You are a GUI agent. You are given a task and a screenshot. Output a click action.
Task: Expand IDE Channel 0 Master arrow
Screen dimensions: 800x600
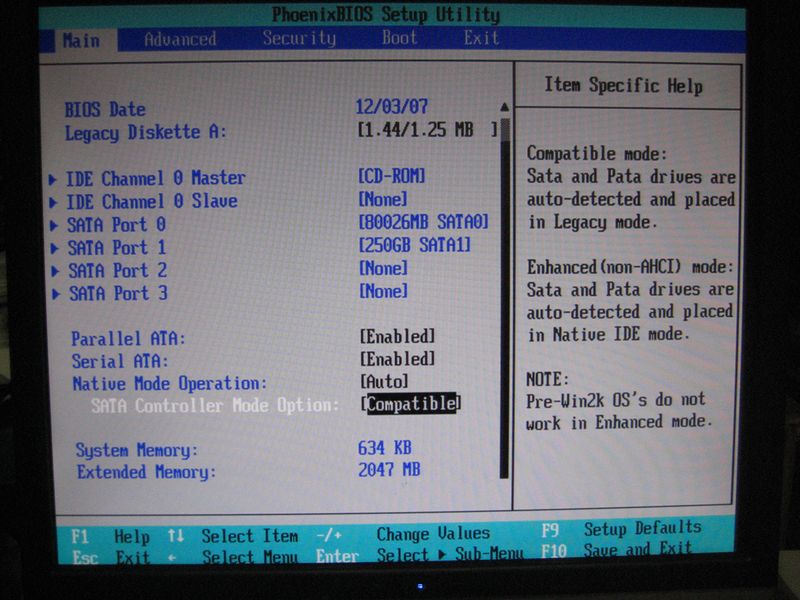tap(53, 180)
